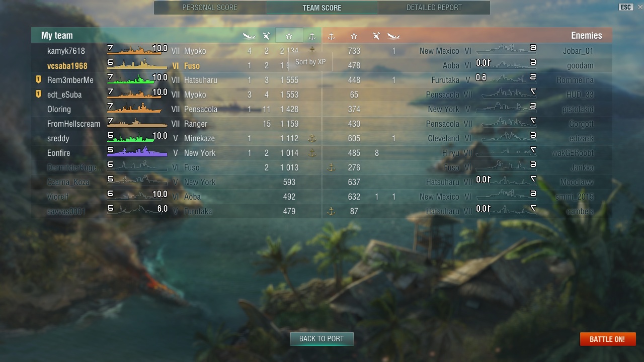This screenshot has height=362, width=644.
Task: Click the Back to Port button
Action: pyautogui.click(x=321, y=339)
